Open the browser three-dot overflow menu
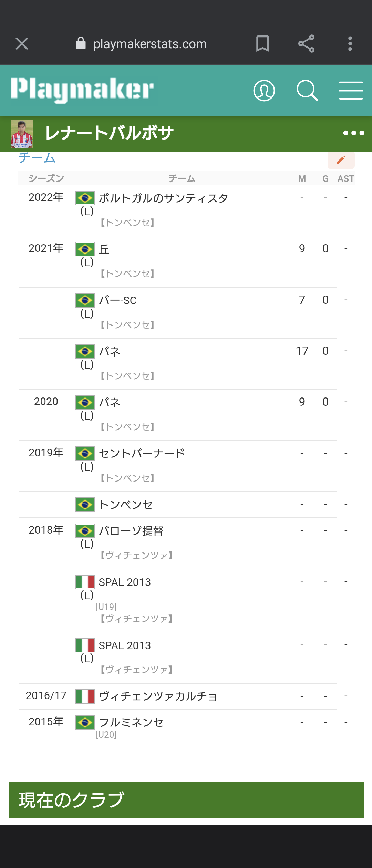 coord(350,44)
